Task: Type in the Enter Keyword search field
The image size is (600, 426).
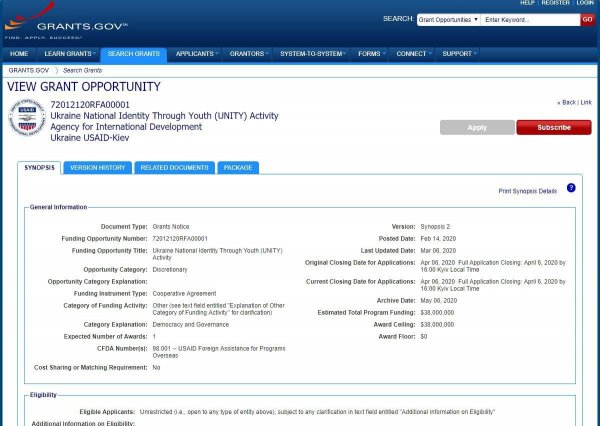Action: tap(530, 20)
